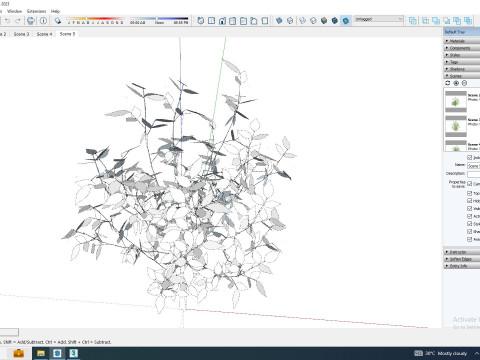Screen dimensions: 480x360
Task: Select the Union solid tool
Action: tap(436, 21)
